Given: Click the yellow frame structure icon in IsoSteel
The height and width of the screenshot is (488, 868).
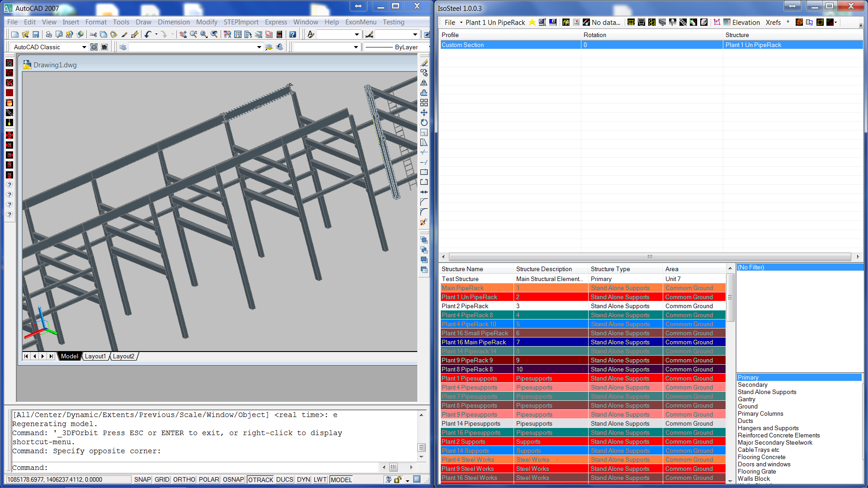Looking at the screenshot, I should pos(566,22).
